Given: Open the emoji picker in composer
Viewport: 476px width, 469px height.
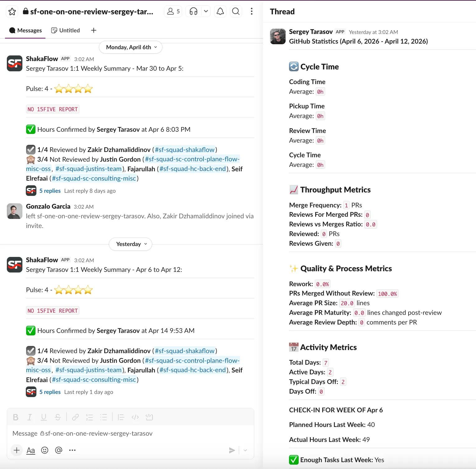Looking at the screenshot, I should pyautogui.click(x=45, y=450).
